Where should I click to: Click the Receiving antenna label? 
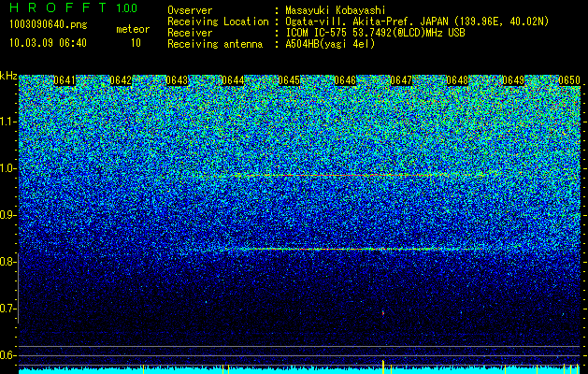[x=215, y=44]
